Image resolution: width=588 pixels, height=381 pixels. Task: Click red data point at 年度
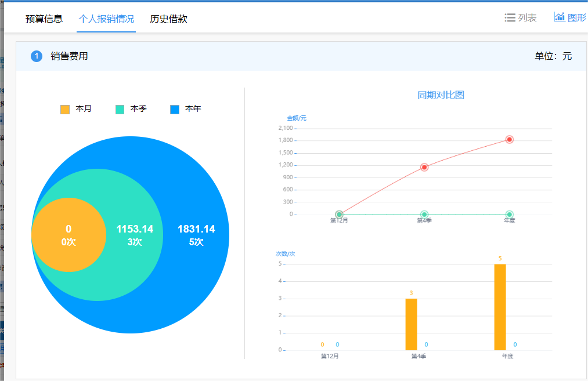[509, 139]
